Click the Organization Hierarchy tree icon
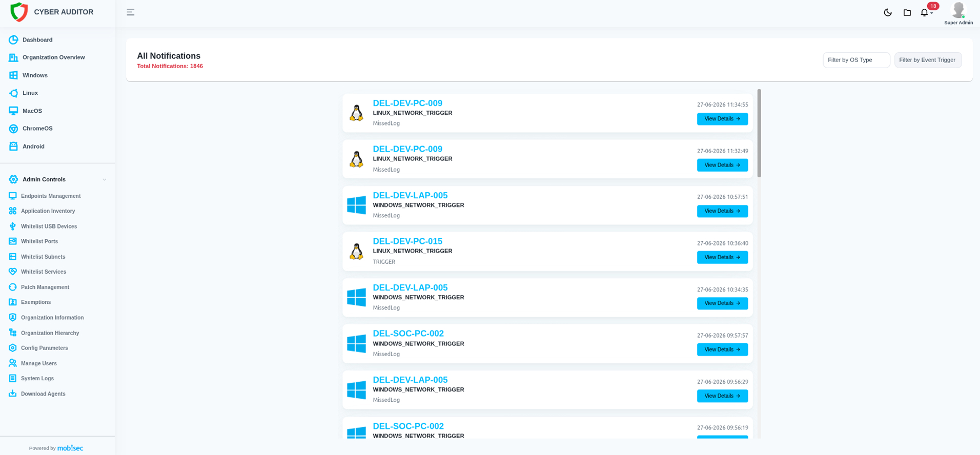 (13, 333)
